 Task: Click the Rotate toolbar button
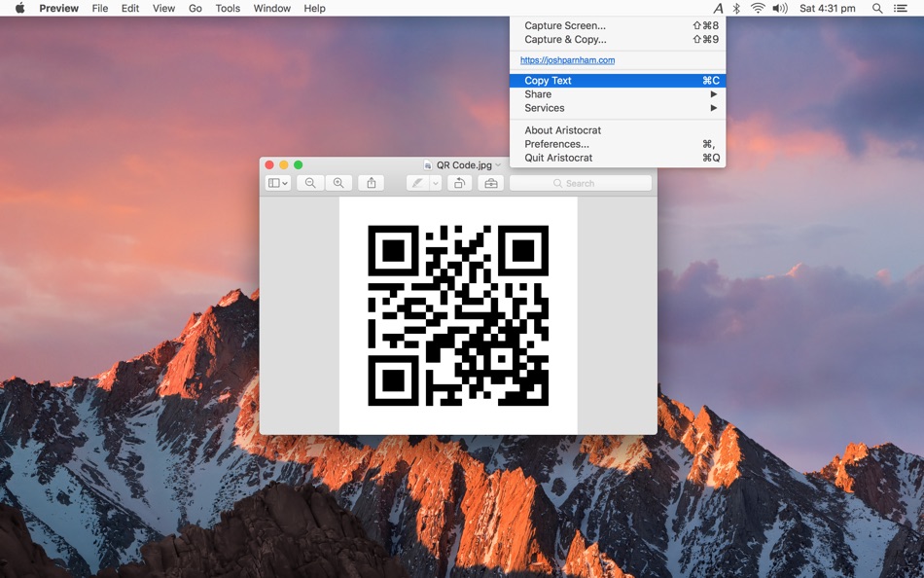point(459,184)
